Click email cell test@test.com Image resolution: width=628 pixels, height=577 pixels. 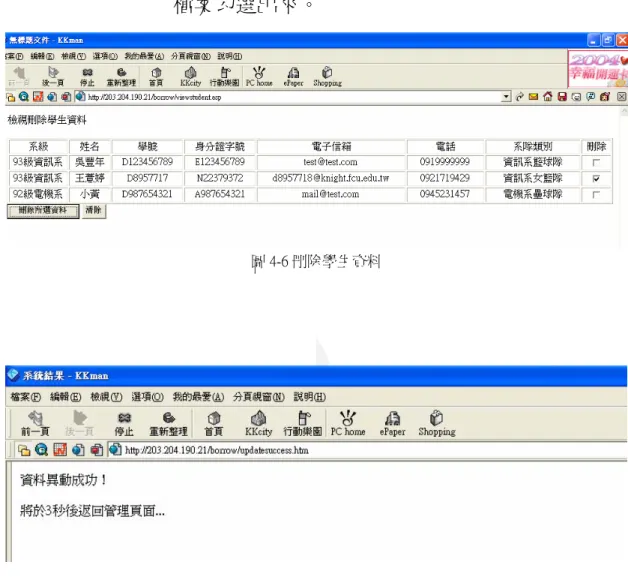pyautogui.click(x=331, y=162)
